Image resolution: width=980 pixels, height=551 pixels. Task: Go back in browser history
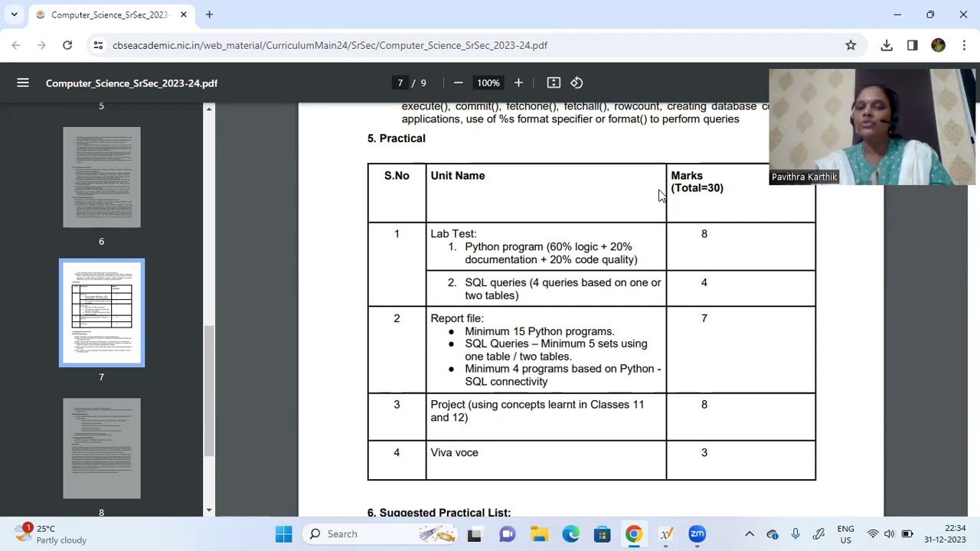15,45
